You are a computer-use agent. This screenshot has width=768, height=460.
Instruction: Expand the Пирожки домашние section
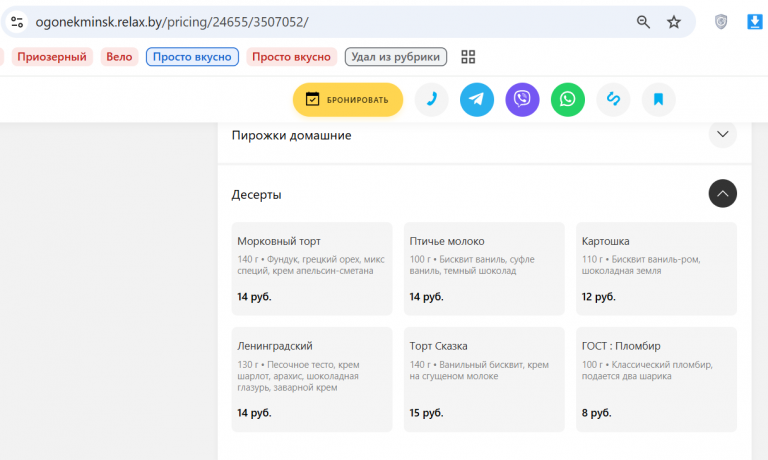pyautogui.click(x=722, y=134)
